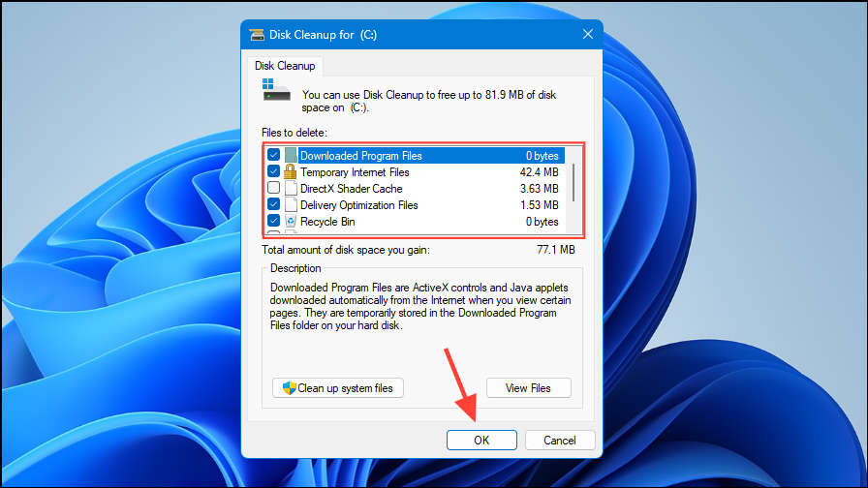Click the 1.53 MB size value
The height and width of the screenshot is (488, 868).
point(540,205)
